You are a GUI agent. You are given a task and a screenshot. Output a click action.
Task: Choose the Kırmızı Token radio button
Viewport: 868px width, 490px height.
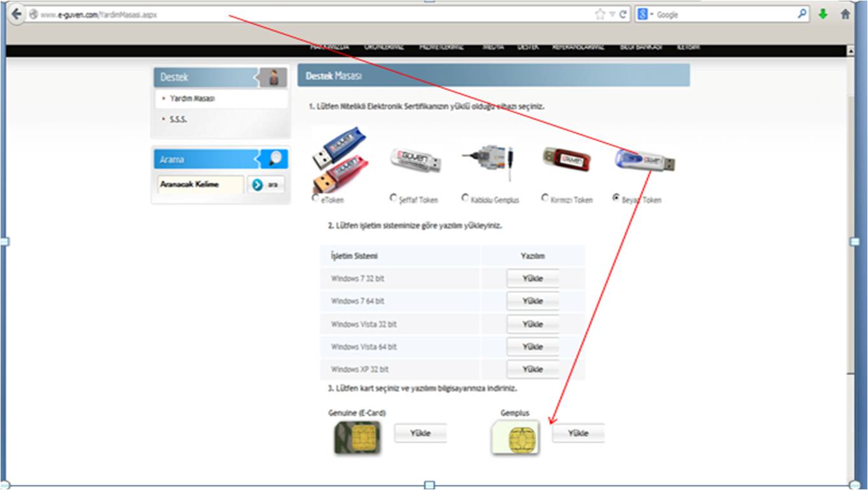(x=545, y=198)
